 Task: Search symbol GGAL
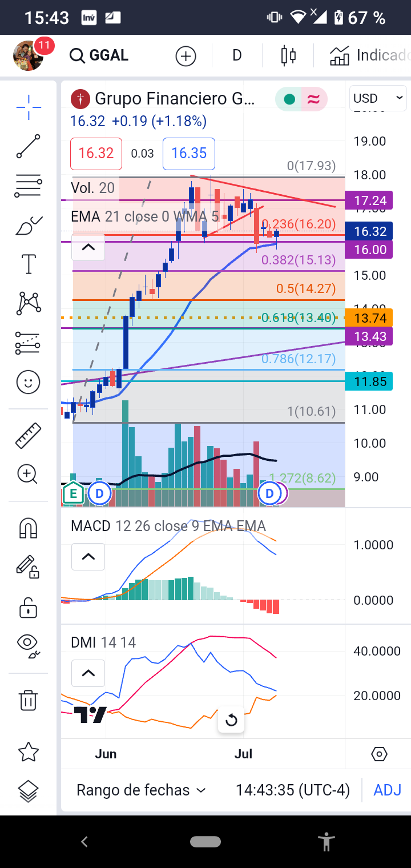tap(99, 55)
